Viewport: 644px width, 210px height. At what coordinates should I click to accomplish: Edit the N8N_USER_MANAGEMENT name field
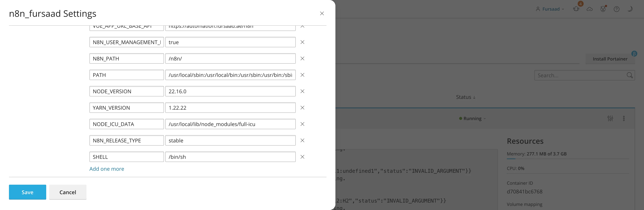click(127, 42)
